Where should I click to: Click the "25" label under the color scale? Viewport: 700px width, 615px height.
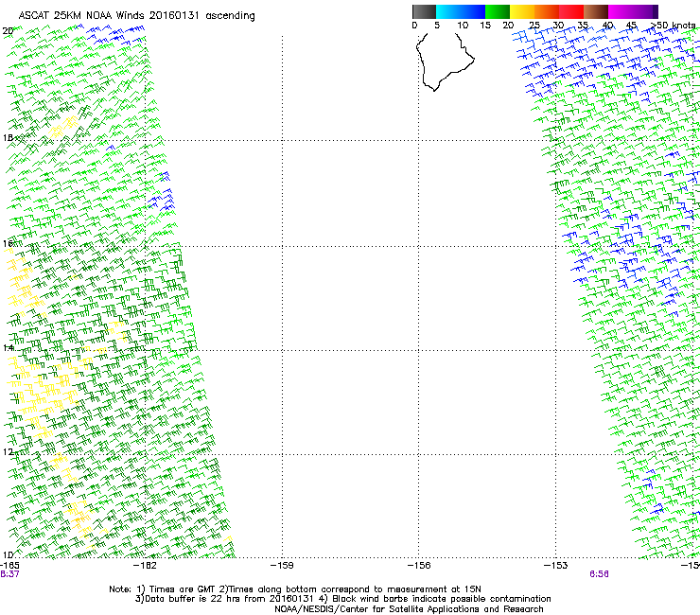(x=534, y=26)
